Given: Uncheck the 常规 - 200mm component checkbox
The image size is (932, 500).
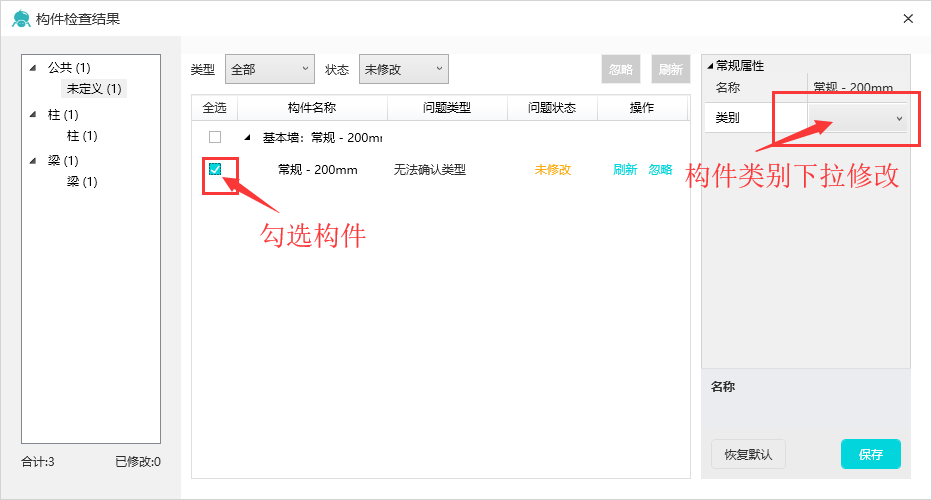Looking at the screenshot, I should coord(215,169).
